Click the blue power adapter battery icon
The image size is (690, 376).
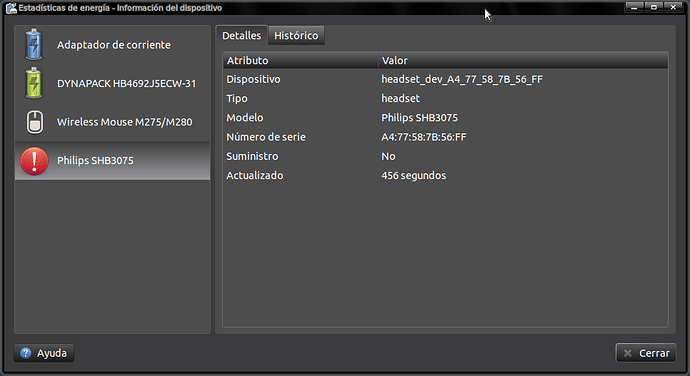tap(34, 44)
